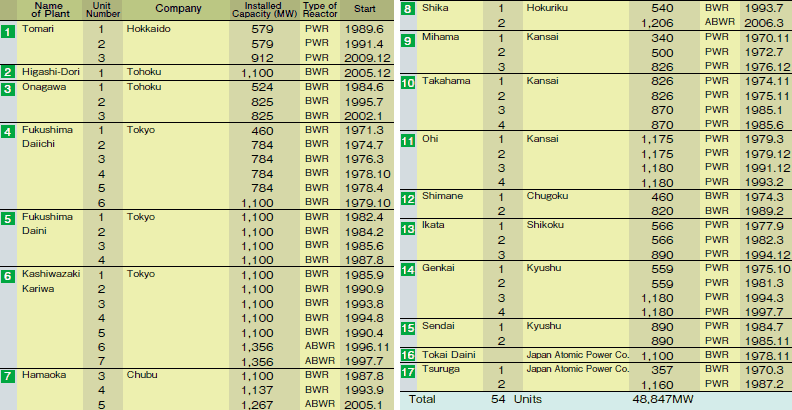The height and width of the screenshot is (410, 792).
Task: Click the green number 3 badge beside Onagawa
Action: click(8, 89)
